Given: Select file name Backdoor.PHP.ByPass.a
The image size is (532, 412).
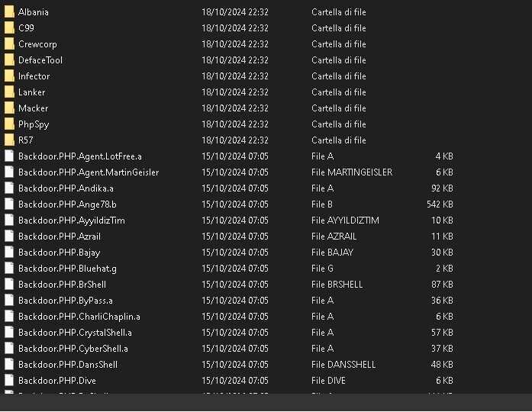Looking at the screenshot, I should point(66,301).
